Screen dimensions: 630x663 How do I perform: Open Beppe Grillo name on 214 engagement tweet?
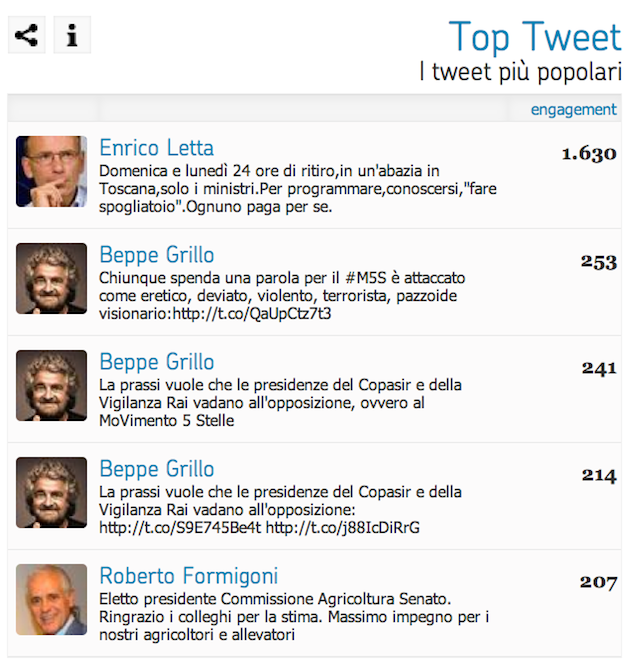tap(157, 469)
